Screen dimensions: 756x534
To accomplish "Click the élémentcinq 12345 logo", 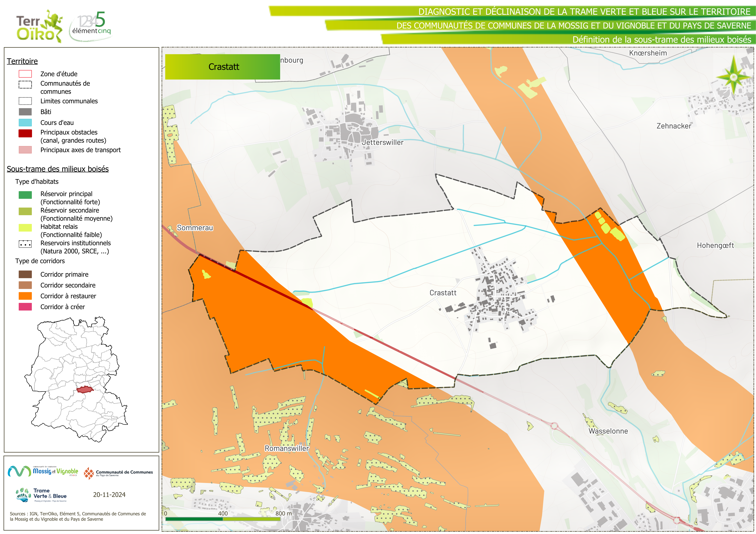I will [x=91, y=26].
